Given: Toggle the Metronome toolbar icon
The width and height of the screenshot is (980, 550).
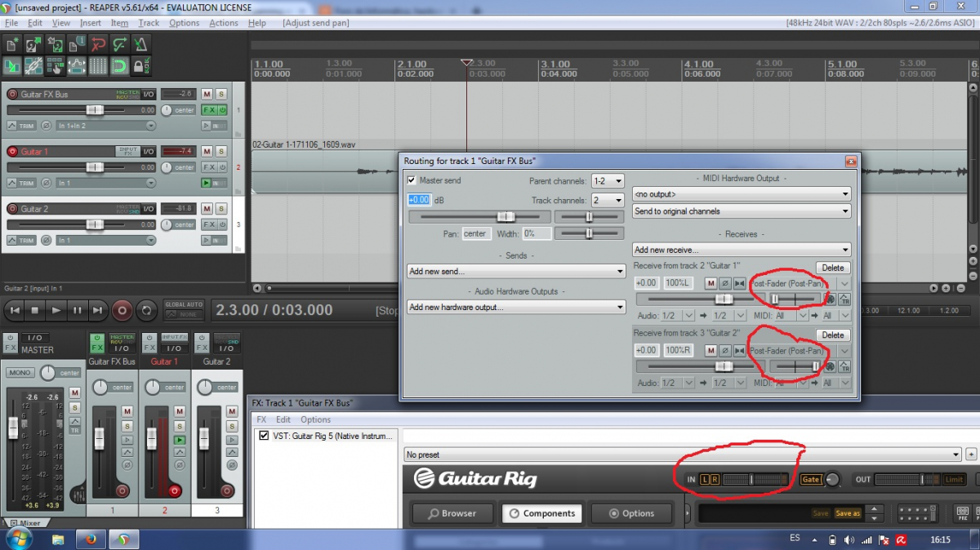Looking at the screenshot, I should click(x=140, y=44).
